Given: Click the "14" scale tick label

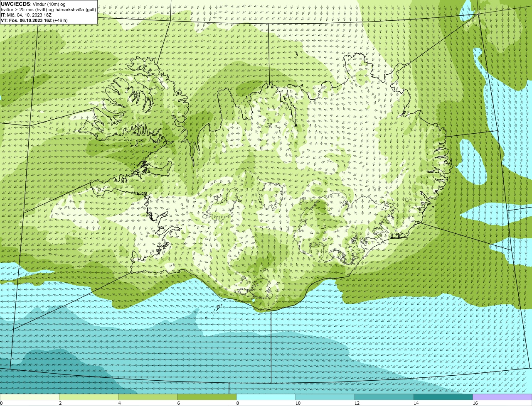Looking at the screenshot, I should point(416,403).
